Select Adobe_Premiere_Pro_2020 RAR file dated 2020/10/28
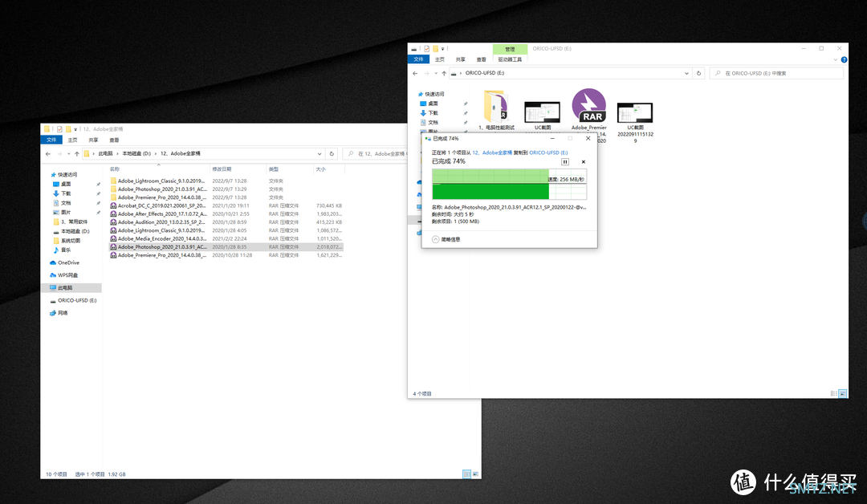 (226, 255)
